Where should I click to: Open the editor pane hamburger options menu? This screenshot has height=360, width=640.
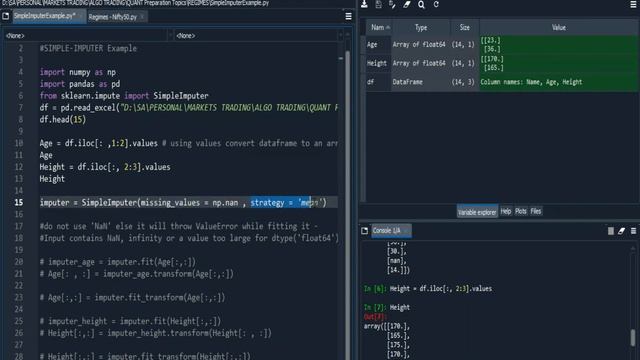click(348, 16)
